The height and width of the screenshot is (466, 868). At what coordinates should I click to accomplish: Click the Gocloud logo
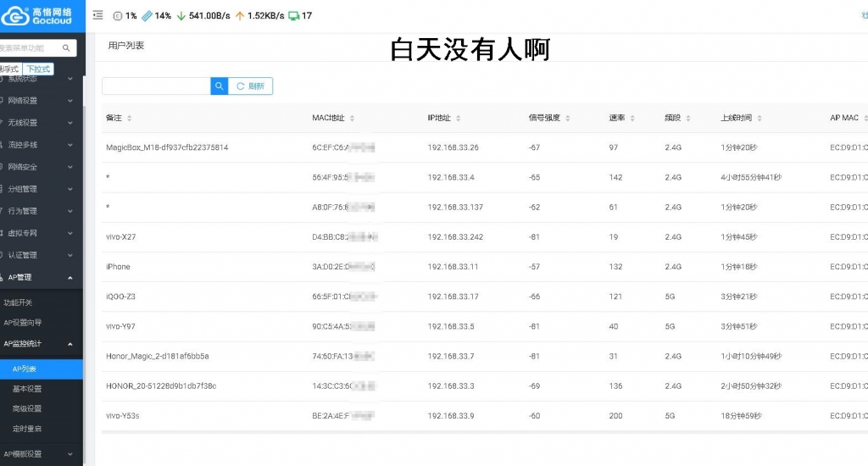tap(37, 15)
